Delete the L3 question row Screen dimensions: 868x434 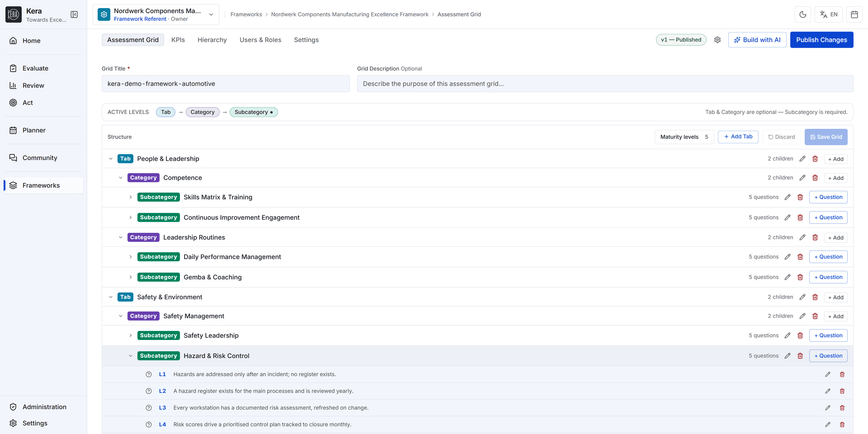click(x=842, y=408)
